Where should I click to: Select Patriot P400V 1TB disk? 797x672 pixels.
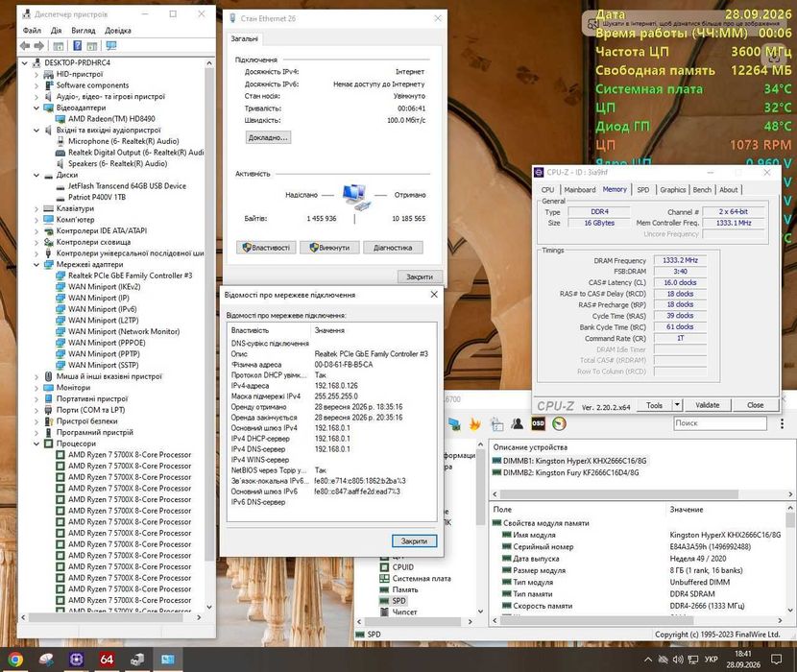(97, 197)
